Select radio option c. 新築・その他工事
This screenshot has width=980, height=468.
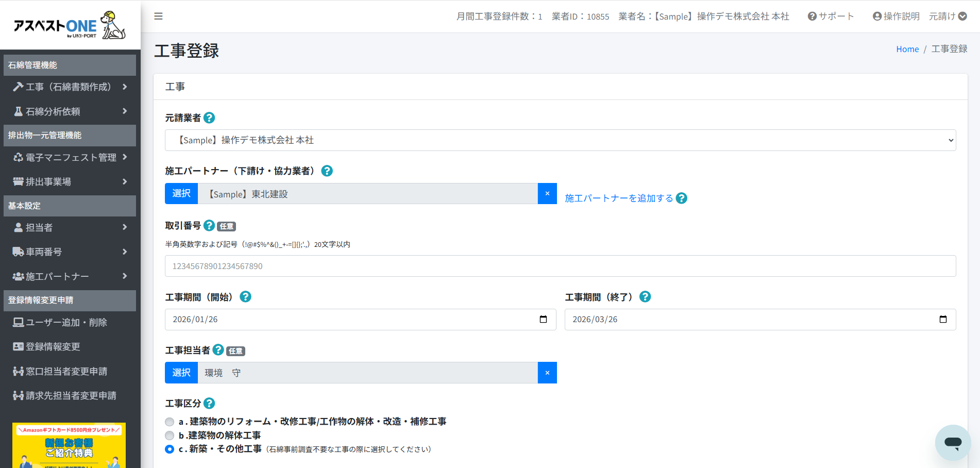[x=170, y=449]
